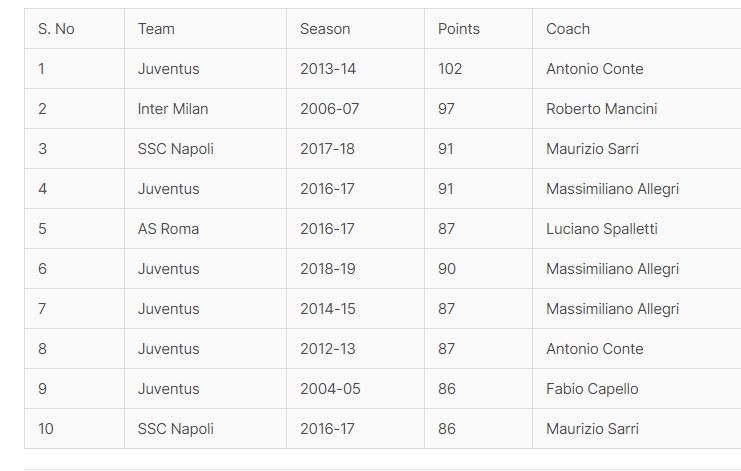741x471 pixels.
Task: Select the 2012-13 season cell
Action: (327, 349)
